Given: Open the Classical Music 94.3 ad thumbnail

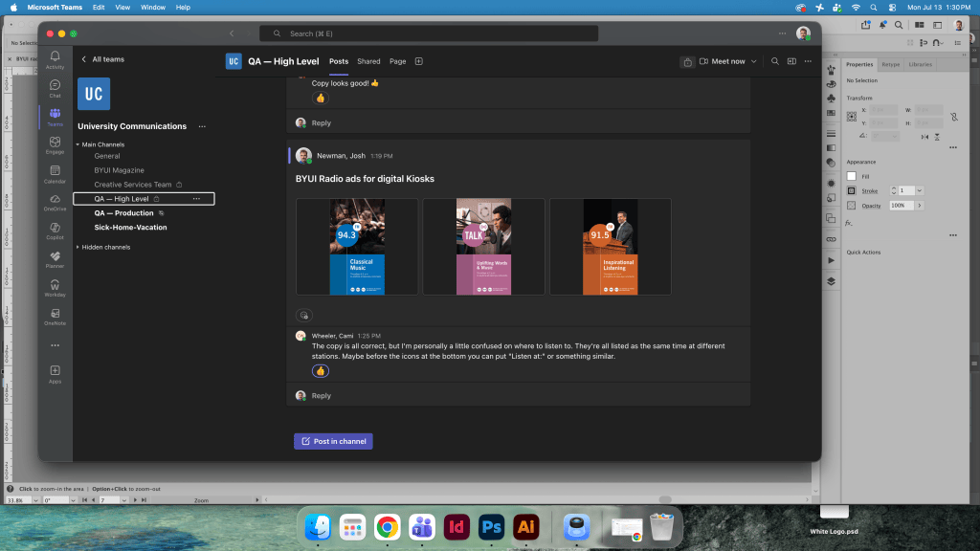Looking at the screenshot, I should pyautogui.click(x=357, y=247).
